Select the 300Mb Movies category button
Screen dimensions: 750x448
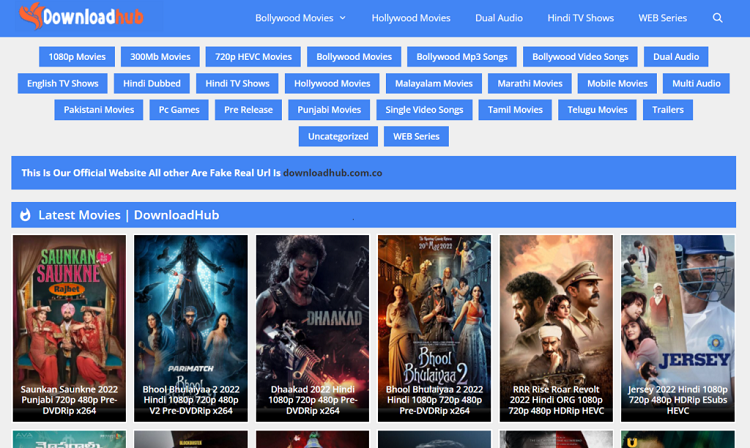(x=160, y=57)
